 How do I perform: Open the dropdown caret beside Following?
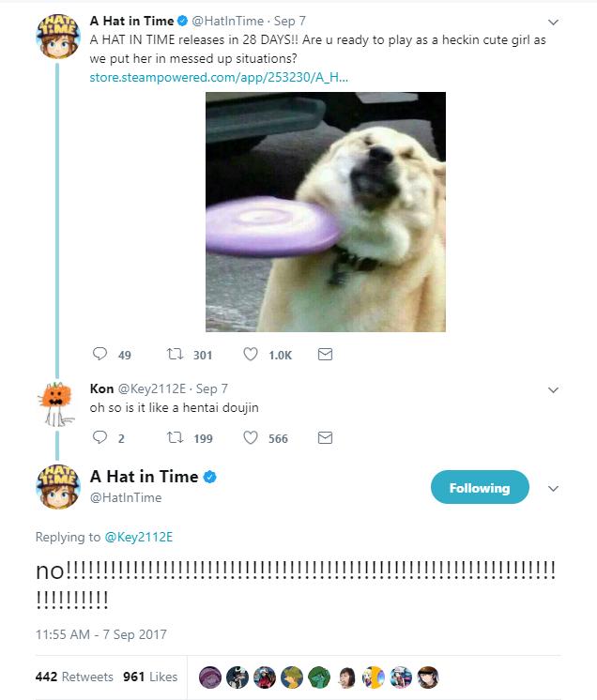point(553,488)
